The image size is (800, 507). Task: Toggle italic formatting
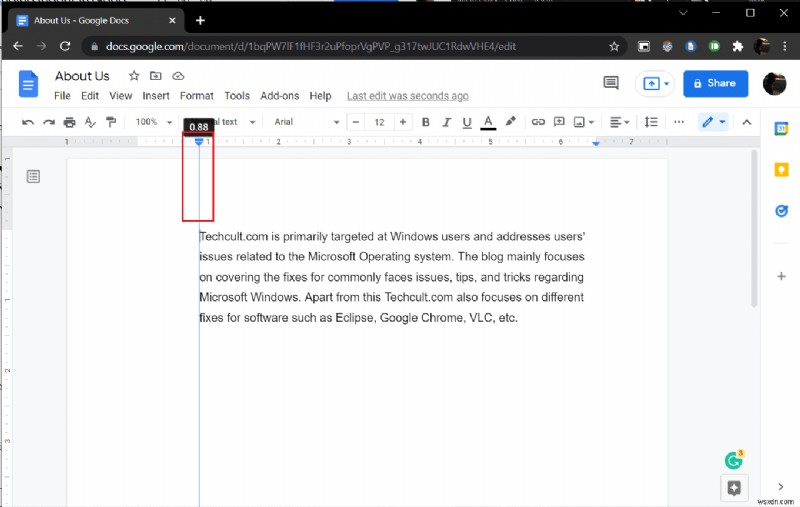[446, 122]
